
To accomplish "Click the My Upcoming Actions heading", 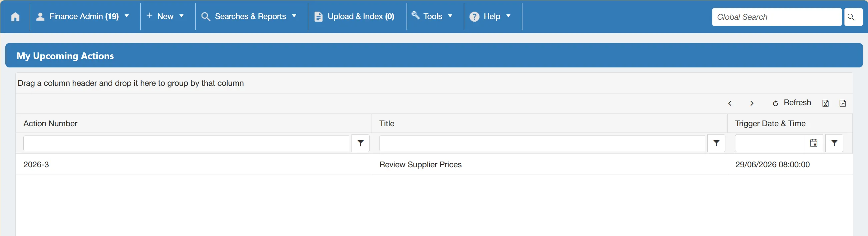I will [65, 56].
